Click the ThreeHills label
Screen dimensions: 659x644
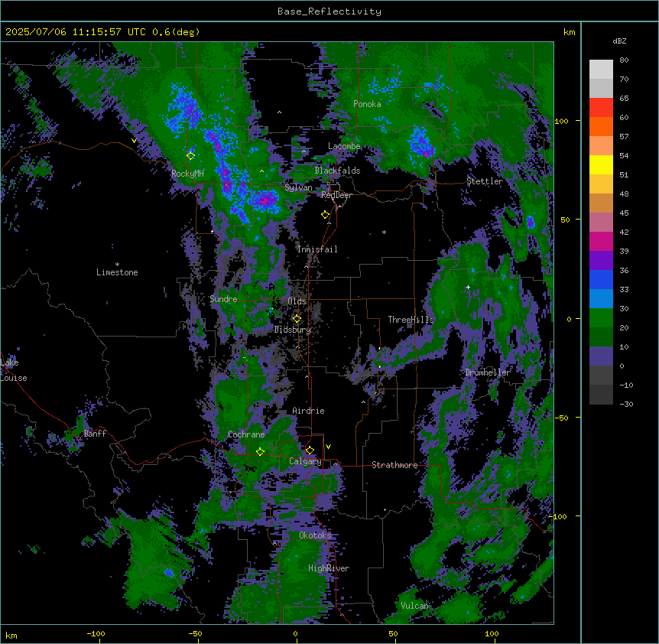click(x=411, y=320)
